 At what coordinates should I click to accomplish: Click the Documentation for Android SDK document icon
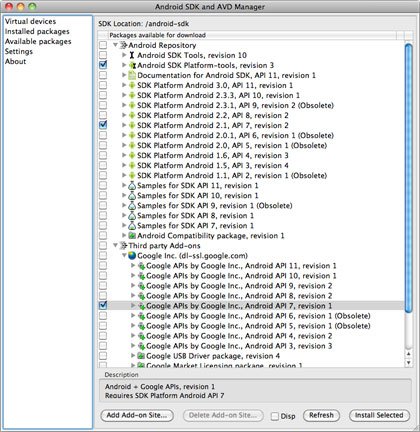click(132, 75)
